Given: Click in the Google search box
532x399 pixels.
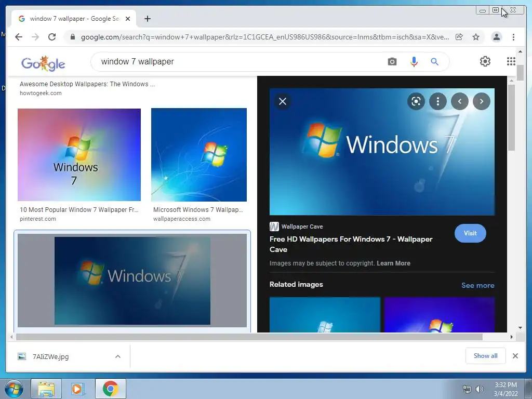Looking at the screenshot, I should coord(237,62).
